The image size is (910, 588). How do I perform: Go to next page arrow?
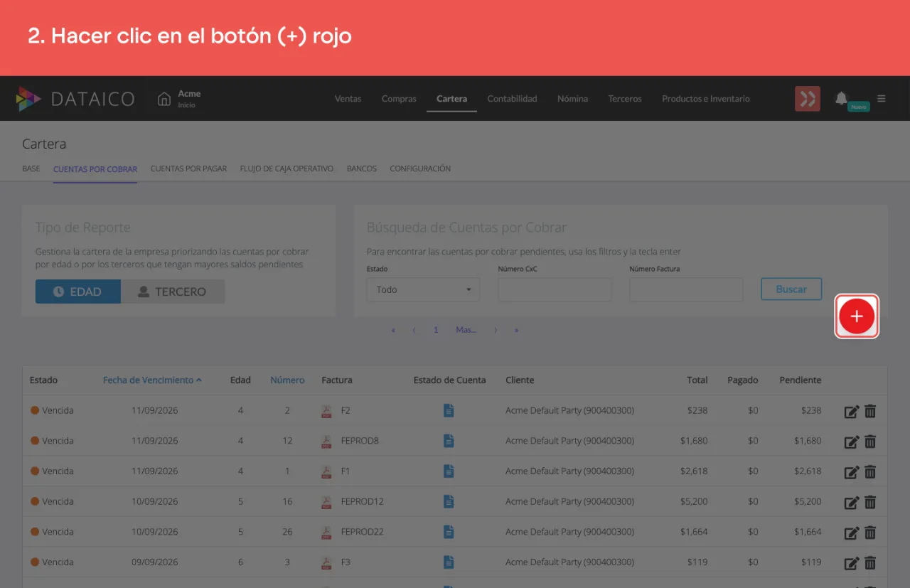(496, 330)
